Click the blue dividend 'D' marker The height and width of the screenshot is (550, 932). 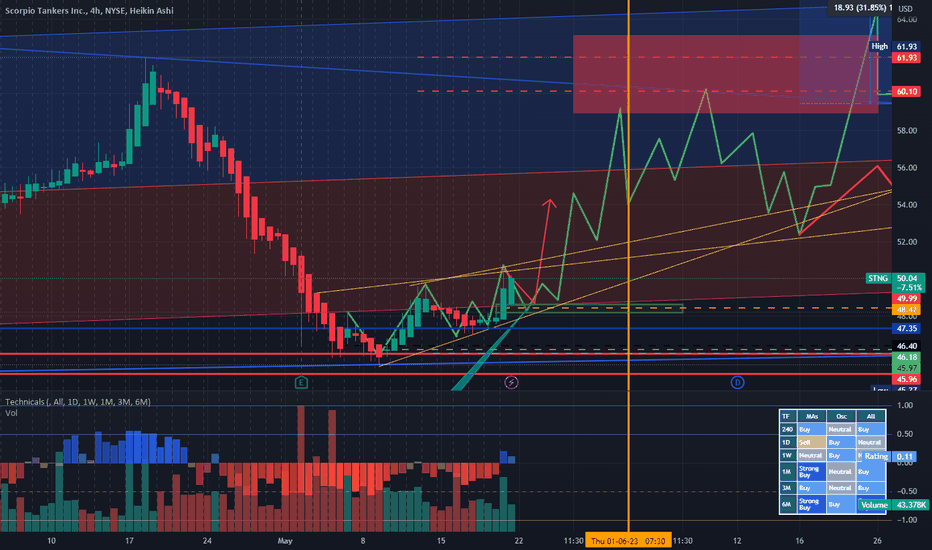coord(737,382)
